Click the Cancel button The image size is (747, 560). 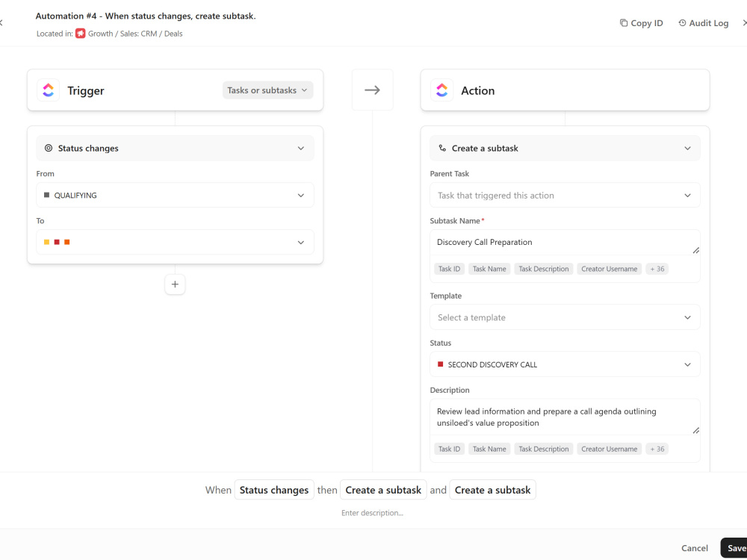click(x=695, y=548)
